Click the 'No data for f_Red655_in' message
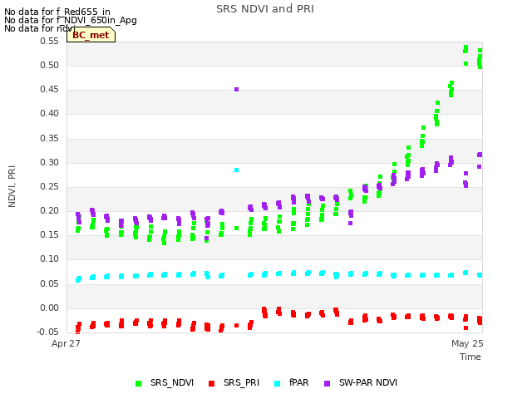The width and height of the screenshot is (532, 399). [57, 12]
